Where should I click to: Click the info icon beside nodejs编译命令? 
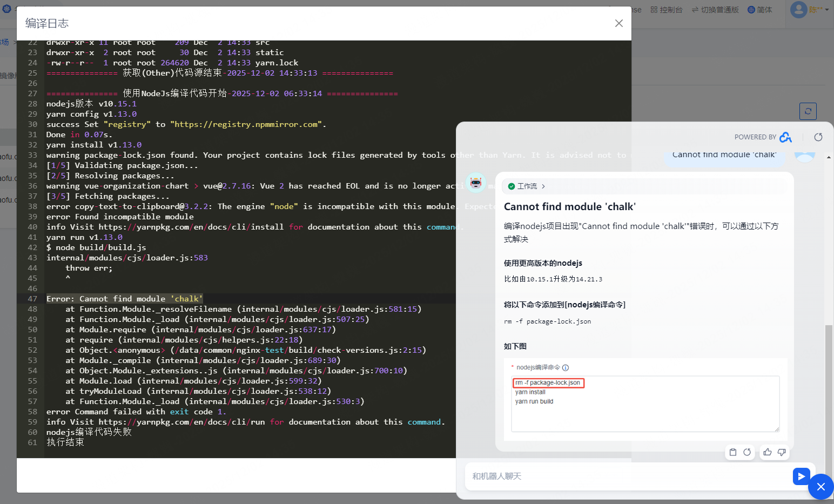(x=566, y=368)
